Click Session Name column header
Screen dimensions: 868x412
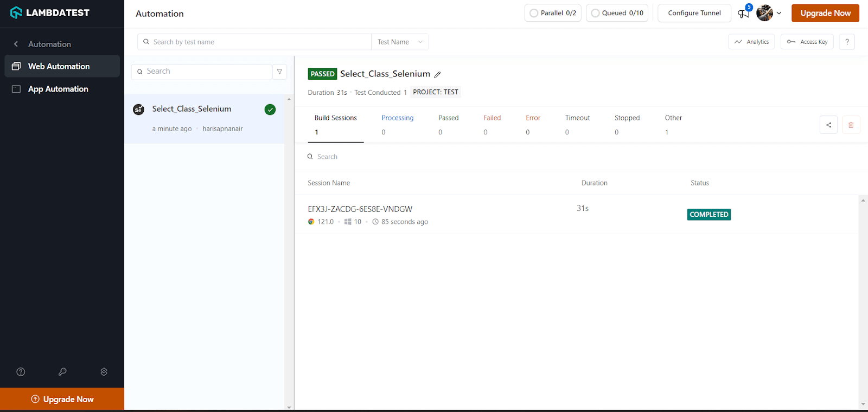[329, 183]
